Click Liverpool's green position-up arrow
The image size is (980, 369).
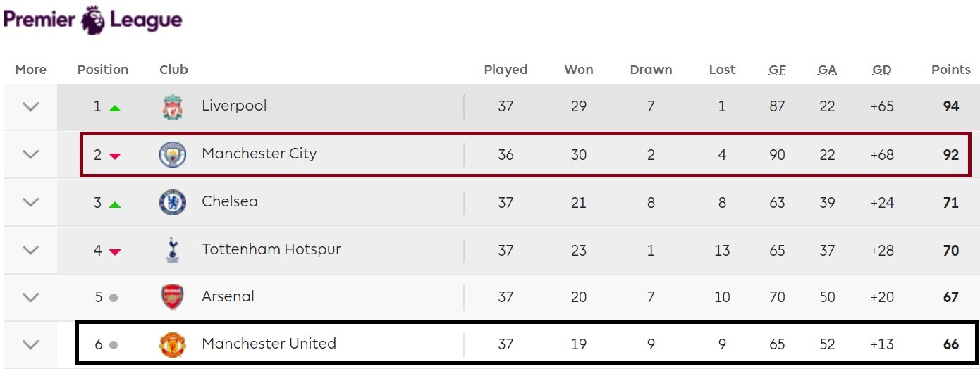click(x=115, y=108)
